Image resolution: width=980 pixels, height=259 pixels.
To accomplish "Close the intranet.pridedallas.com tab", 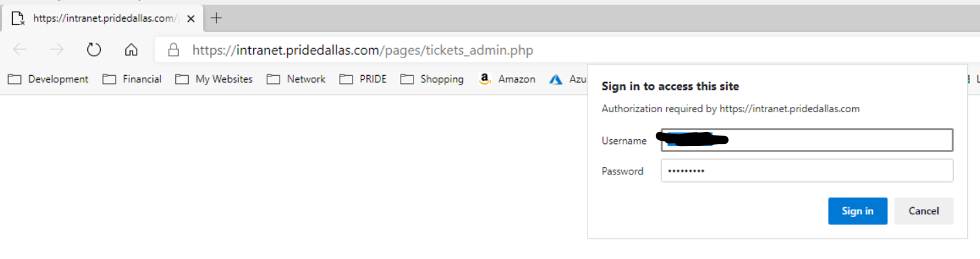I will tap(191, 19).
